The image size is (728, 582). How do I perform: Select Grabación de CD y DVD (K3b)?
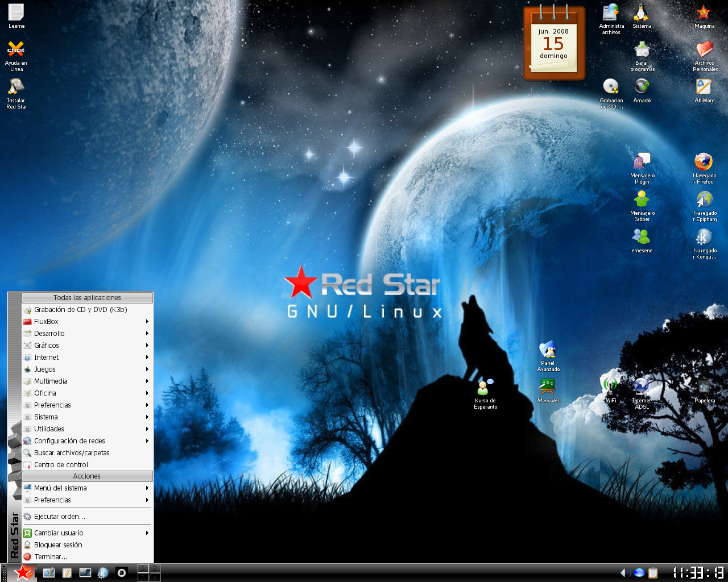click(87, 310)
